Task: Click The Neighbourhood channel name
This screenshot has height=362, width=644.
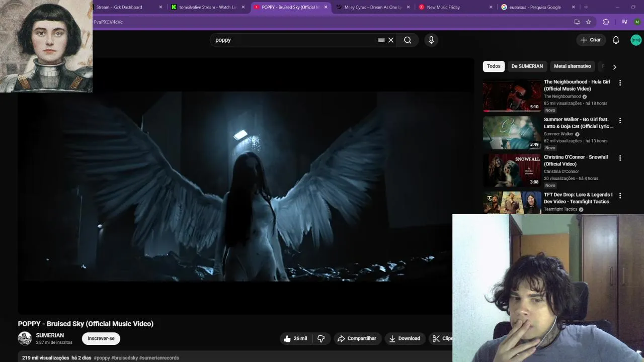Action: pyautogui.click(x=562, y=97)
